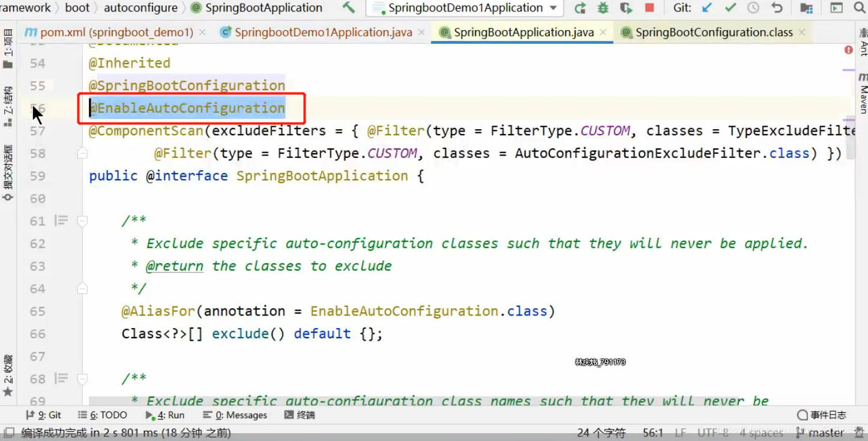Screen dimensions: 868x441
Task: Click the Rerun application icon
Action: 580,8
